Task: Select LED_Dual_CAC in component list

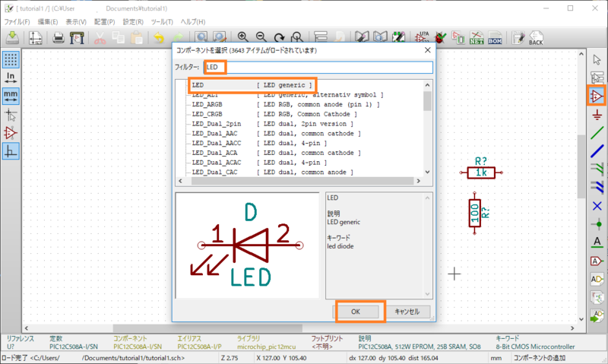Action: point(273,172)
